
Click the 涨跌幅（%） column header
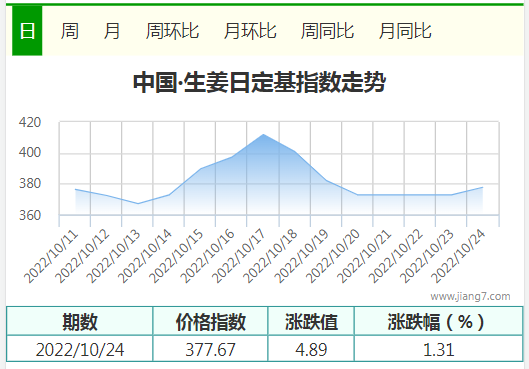[439, 321]
